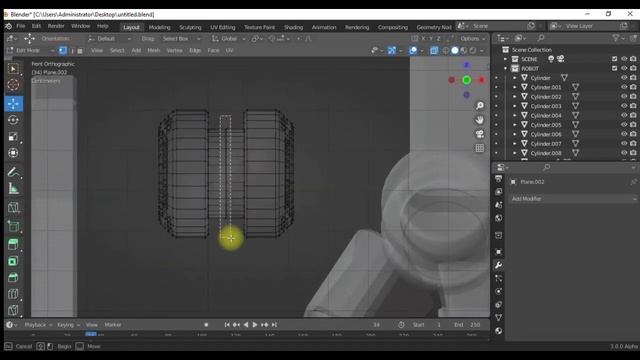The width and height of the screenshot is (640, 360).
Task: Open the Render menu
Action: tap(56, 26)
